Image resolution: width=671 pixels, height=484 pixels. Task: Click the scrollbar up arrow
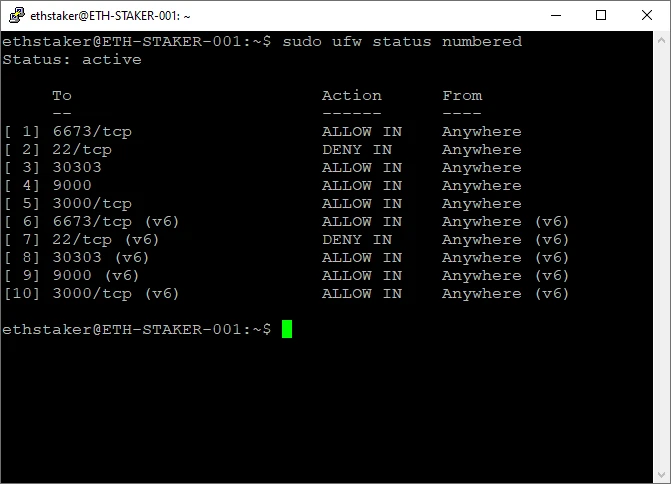661,40
